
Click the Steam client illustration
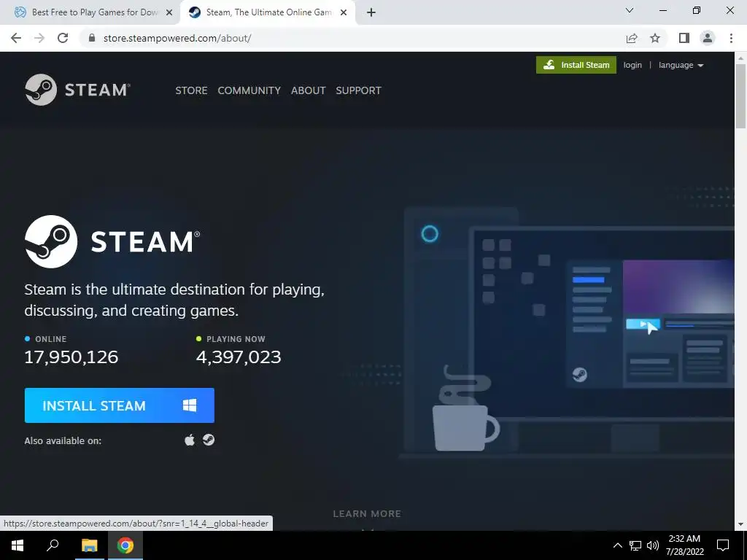pyautogui.click(x=567, y=333)
